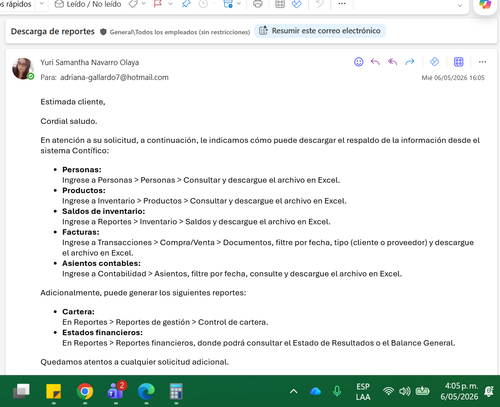
Task: Expand dropdown next to rules icon
Action: coord(239,4)
